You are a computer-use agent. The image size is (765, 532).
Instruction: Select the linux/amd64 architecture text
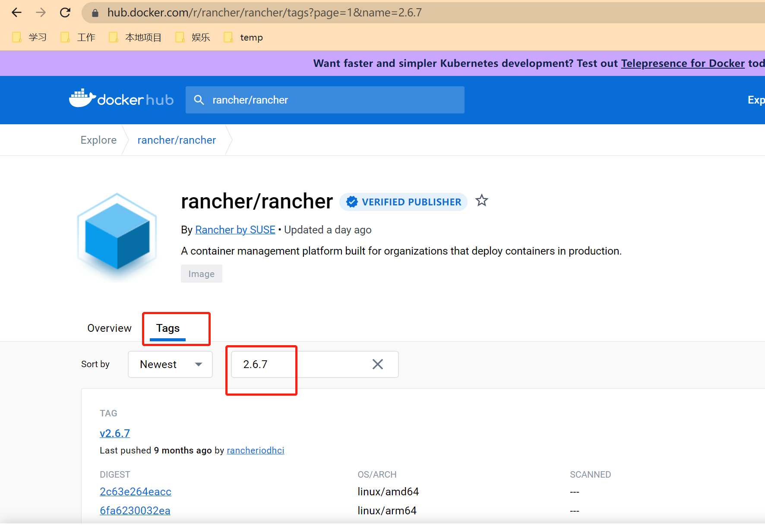pos(388,492)
